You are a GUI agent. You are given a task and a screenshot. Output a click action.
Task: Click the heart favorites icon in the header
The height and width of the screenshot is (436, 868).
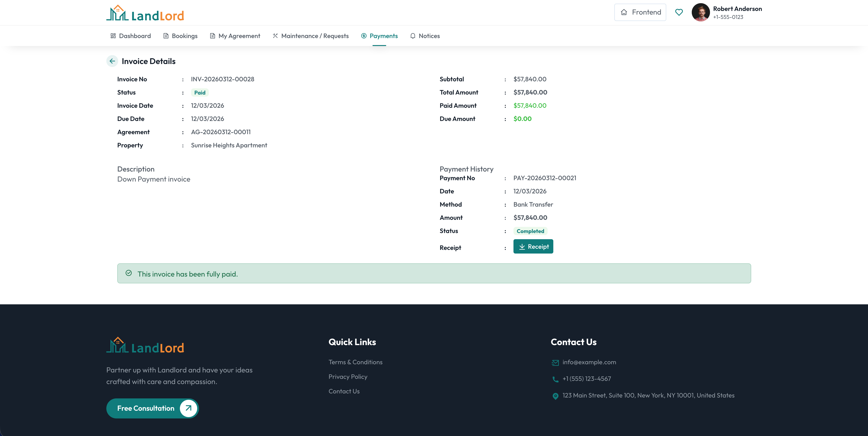click(x=679, y=12)
